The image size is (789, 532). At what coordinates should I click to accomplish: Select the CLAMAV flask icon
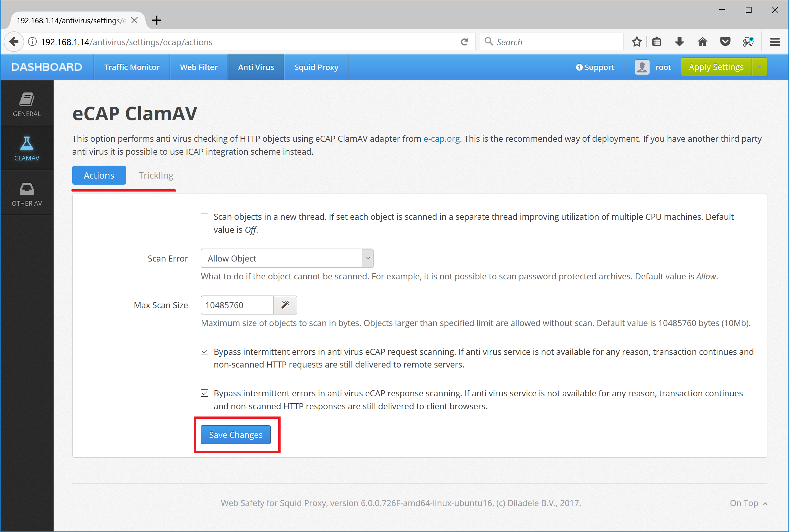[27, 143]
